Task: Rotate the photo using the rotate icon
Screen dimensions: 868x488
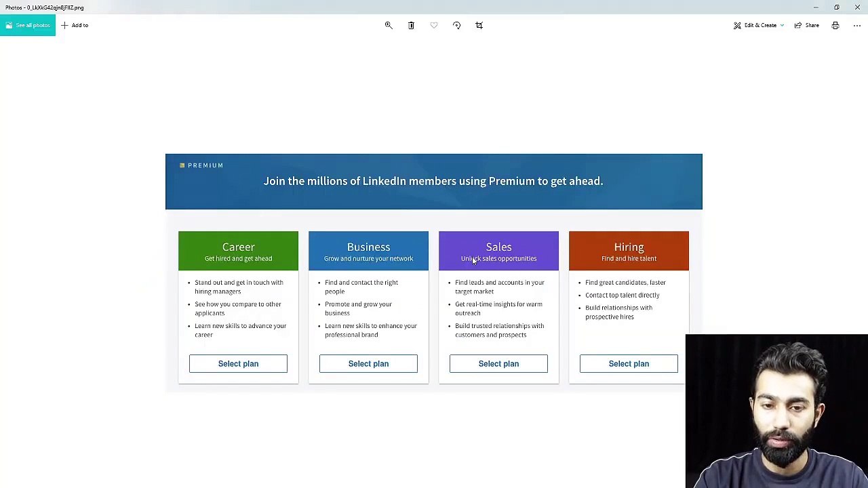Action: coord(456,25)
